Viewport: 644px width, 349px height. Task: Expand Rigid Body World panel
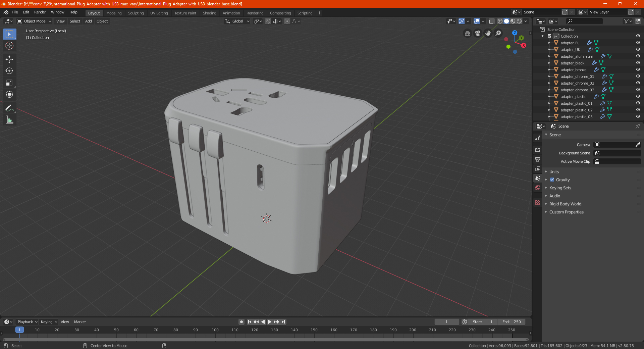point(565,204)
